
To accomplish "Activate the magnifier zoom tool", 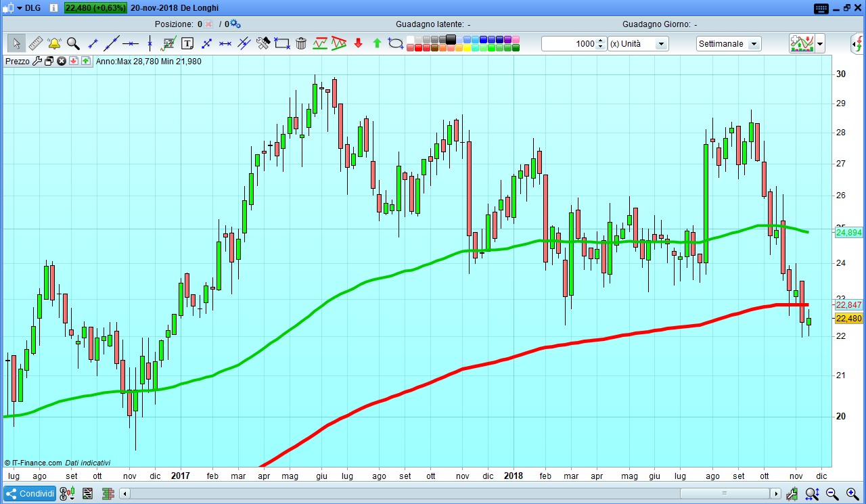I will 73,44.
